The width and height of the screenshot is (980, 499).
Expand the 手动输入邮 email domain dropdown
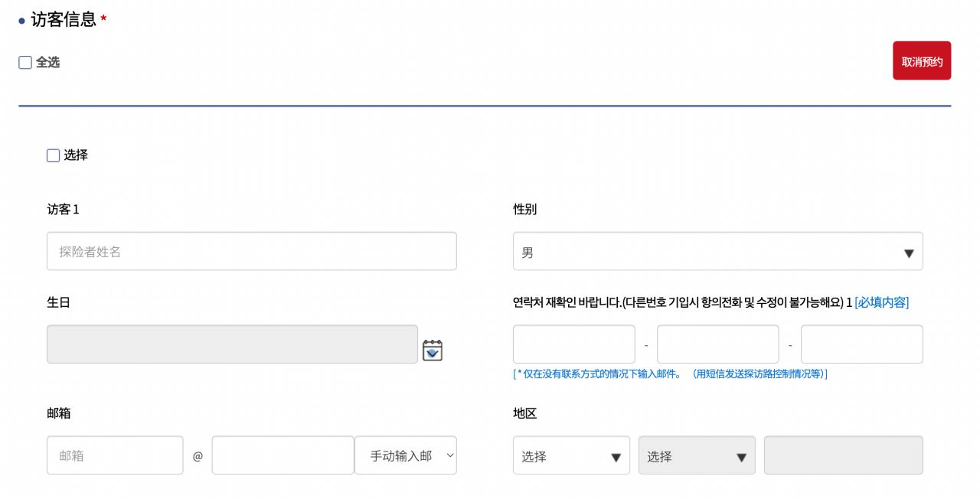coord(406,455)
